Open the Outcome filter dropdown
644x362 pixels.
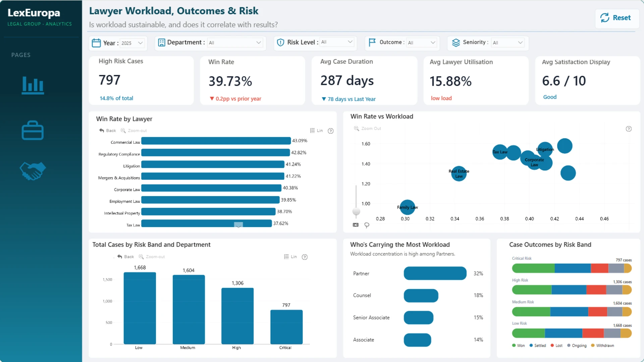coord(422,43)
